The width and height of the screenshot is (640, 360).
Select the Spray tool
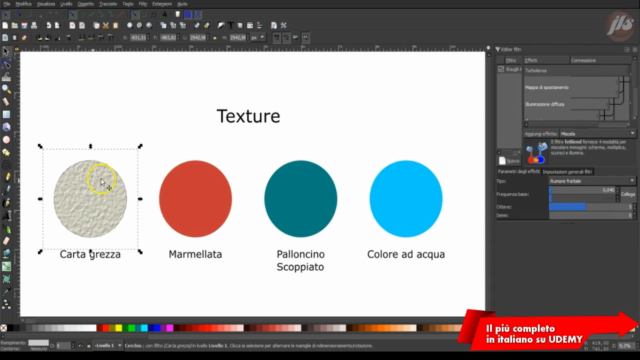tap(6, 228)
